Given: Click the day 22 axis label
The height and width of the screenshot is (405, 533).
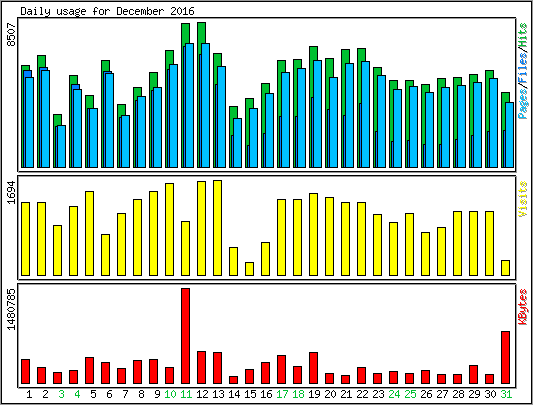Looking at the screenshot, I should point(362,394).
